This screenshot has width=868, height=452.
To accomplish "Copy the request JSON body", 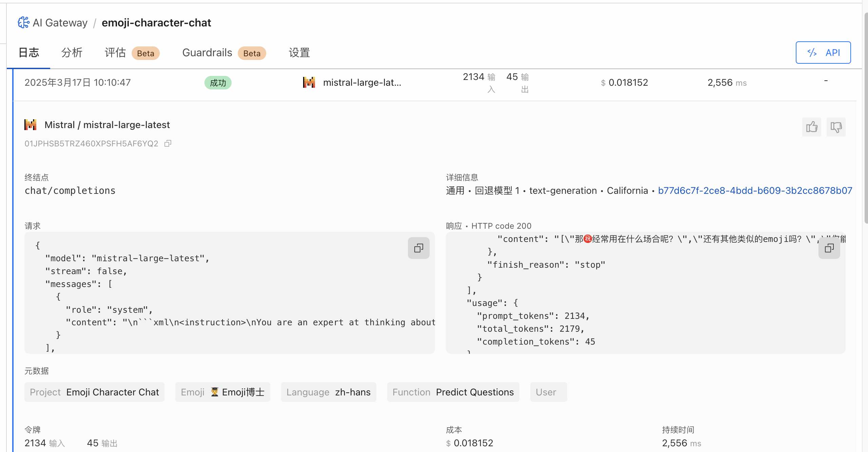I will pyautogui.click(x=419, y=248).
